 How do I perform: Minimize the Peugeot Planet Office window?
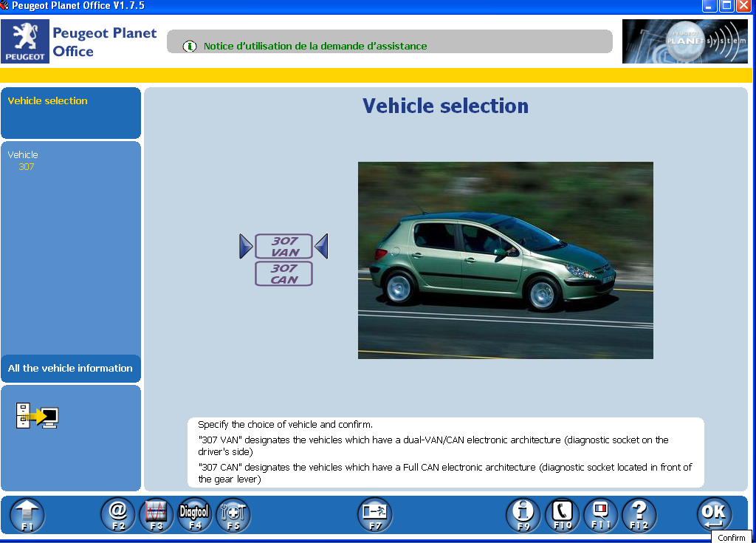(709, 6)
